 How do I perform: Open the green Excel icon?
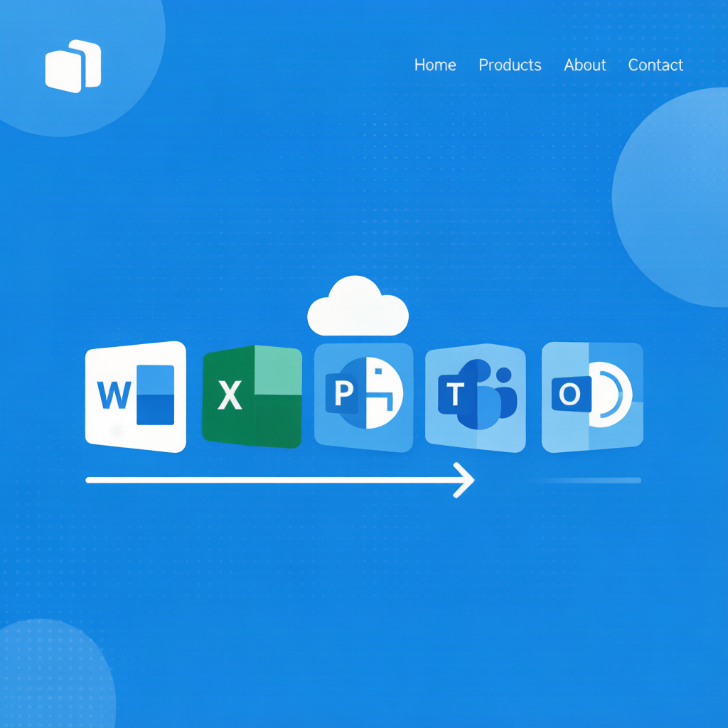click(x=252, y=397)
